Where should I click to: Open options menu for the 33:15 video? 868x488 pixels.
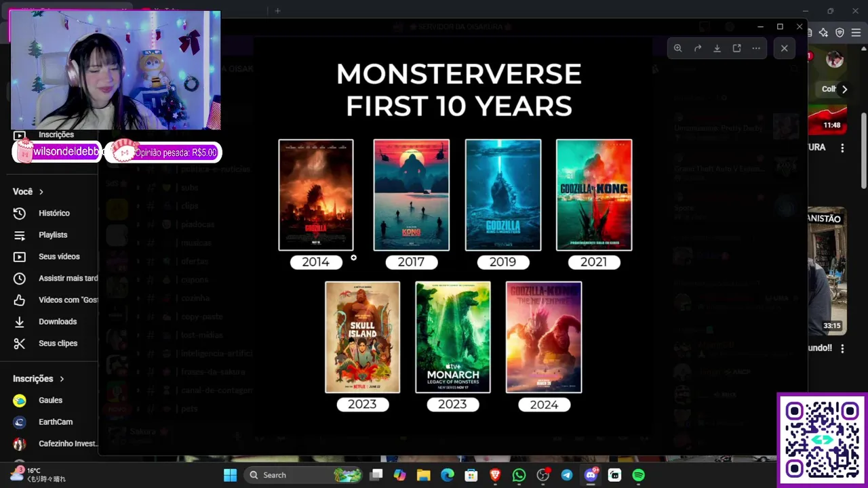pos(843,348)
